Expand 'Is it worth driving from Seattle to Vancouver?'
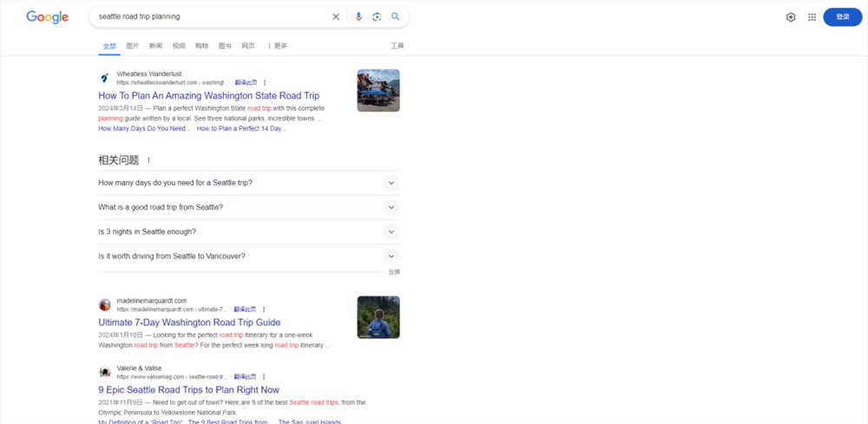Viewport: 868px width, 424px height. click(249, 256)
